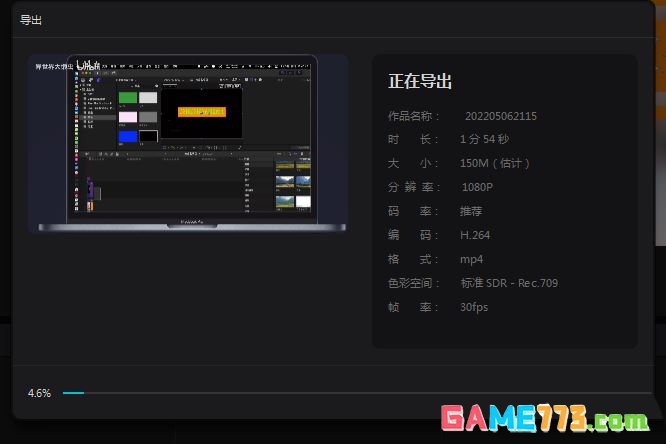Click the export progress bar
This screenshot has width=666, height=444.
pos(357,393)
